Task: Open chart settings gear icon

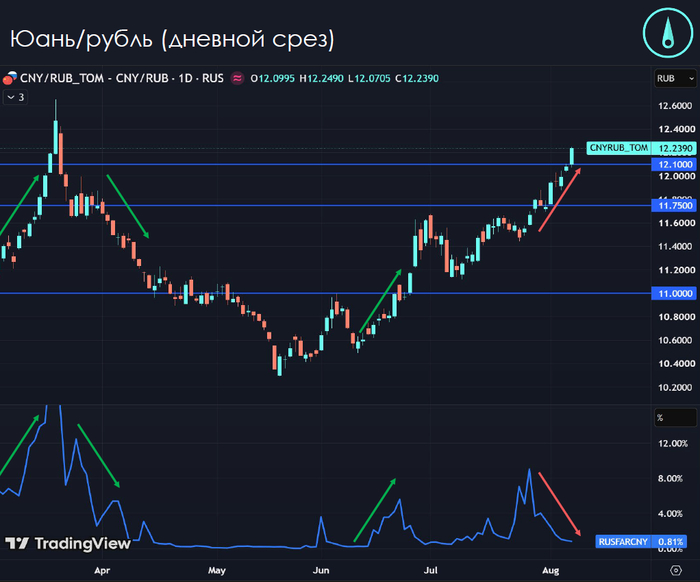Action: (676, 570)
